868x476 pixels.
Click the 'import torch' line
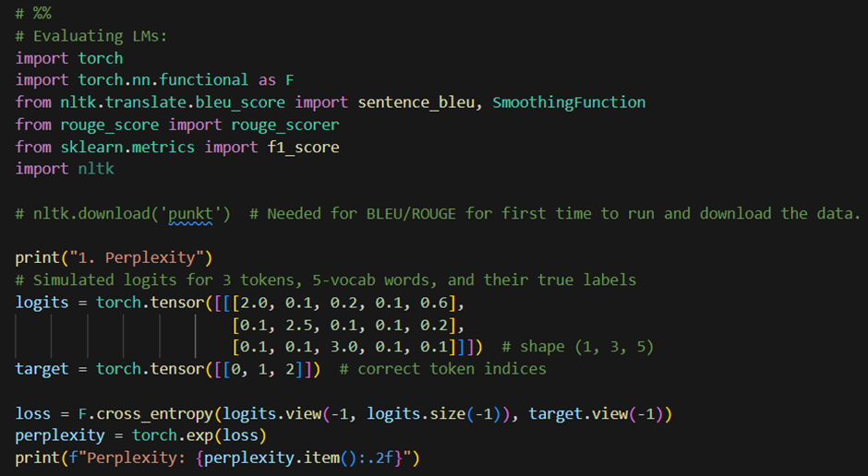pyautogui.click(x=69, y=58)
